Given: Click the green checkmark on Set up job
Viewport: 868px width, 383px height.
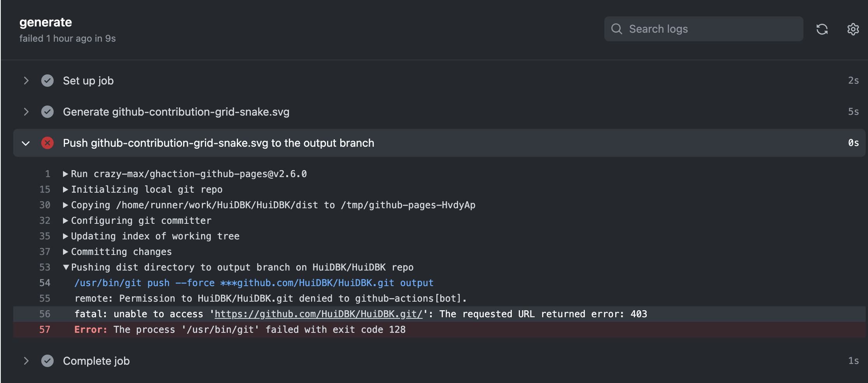Looking at the screenshot, I should pos(47,81).
